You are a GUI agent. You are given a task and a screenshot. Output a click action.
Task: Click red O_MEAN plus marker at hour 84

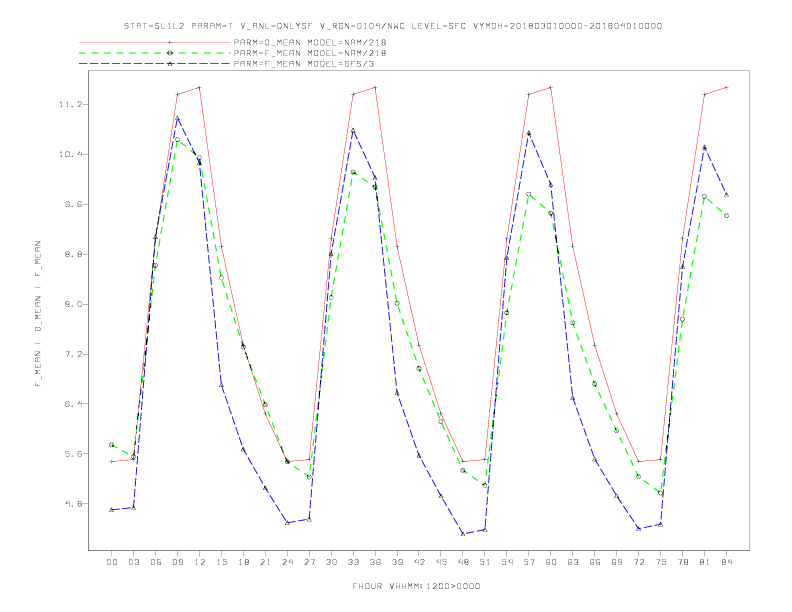point(726,87)
